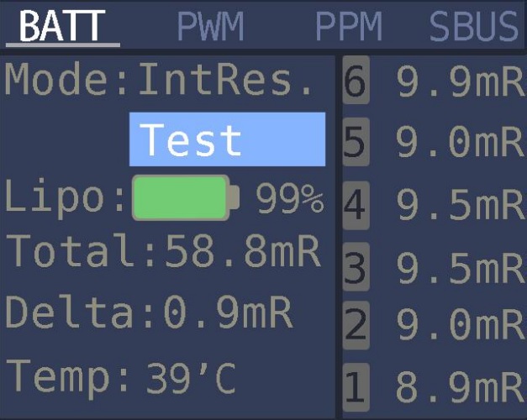
Task: Click the Temp 39'C reading
Action: point(121,378)
